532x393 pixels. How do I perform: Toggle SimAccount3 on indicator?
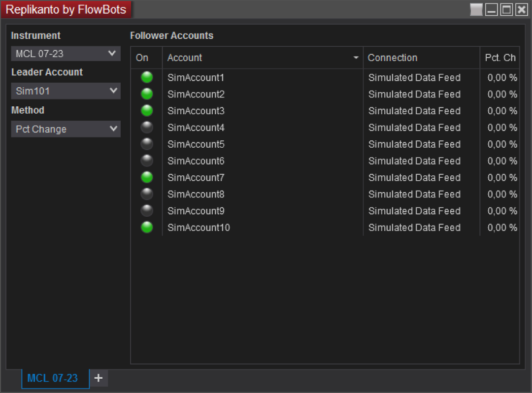[147, 110]
